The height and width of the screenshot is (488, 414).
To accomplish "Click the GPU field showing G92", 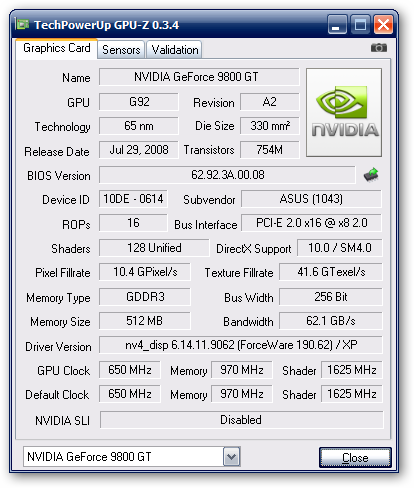I will pos(139,102).
